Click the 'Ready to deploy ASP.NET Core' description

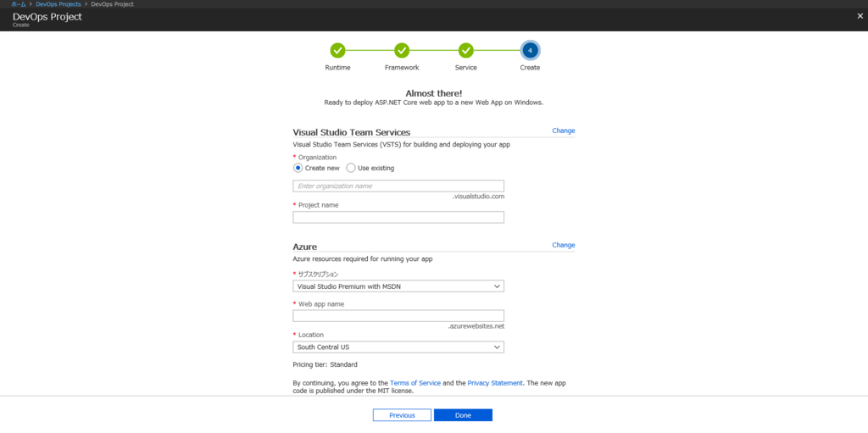click(434, 103)
